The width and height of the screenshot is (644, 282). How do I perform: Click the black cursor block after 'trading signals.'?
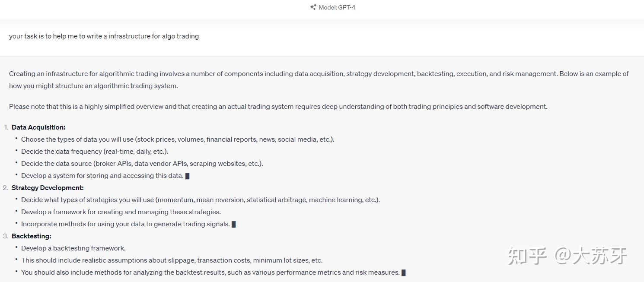[234, 224]
